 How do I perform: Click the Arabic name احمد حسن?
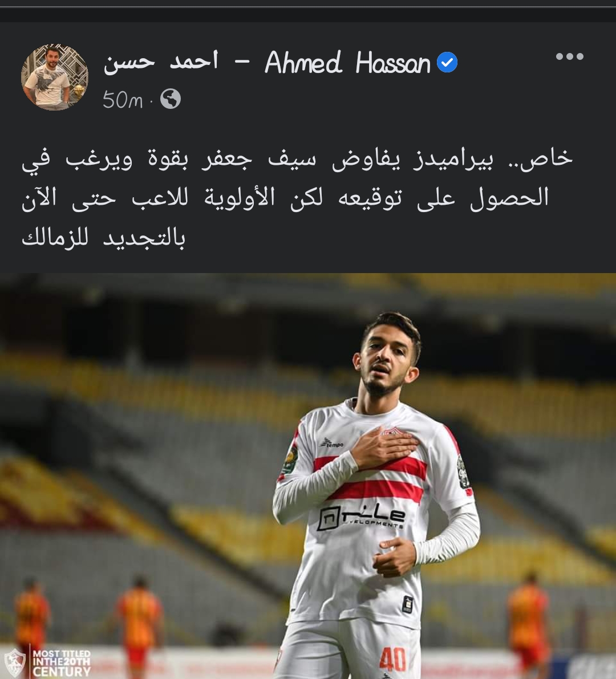click(161, 62)
